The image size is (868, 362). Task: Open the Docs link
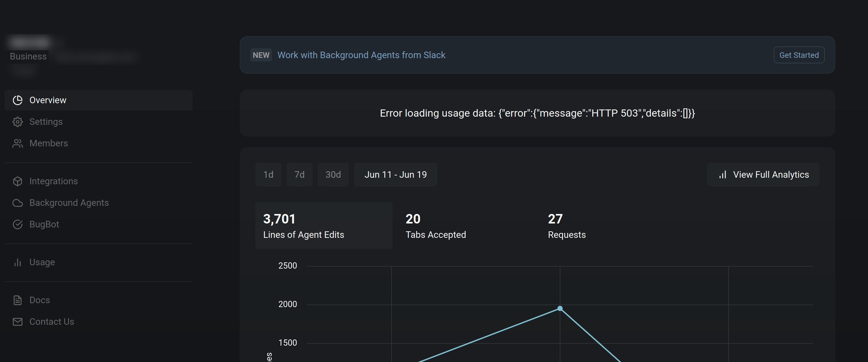[99, 300]
